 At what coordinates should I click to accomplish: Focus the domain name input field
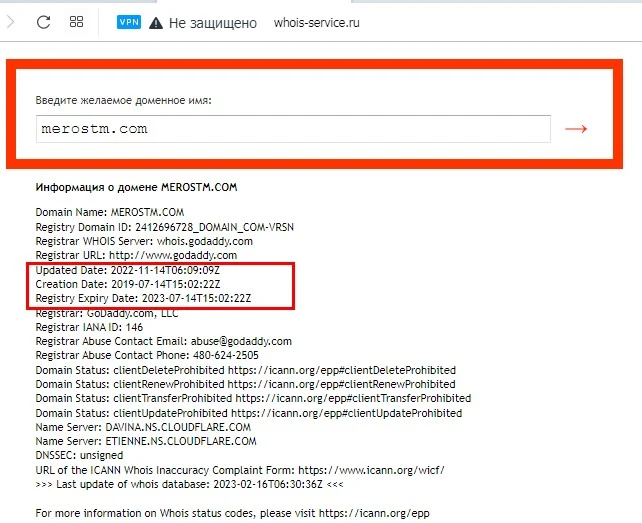coord(293,129)
